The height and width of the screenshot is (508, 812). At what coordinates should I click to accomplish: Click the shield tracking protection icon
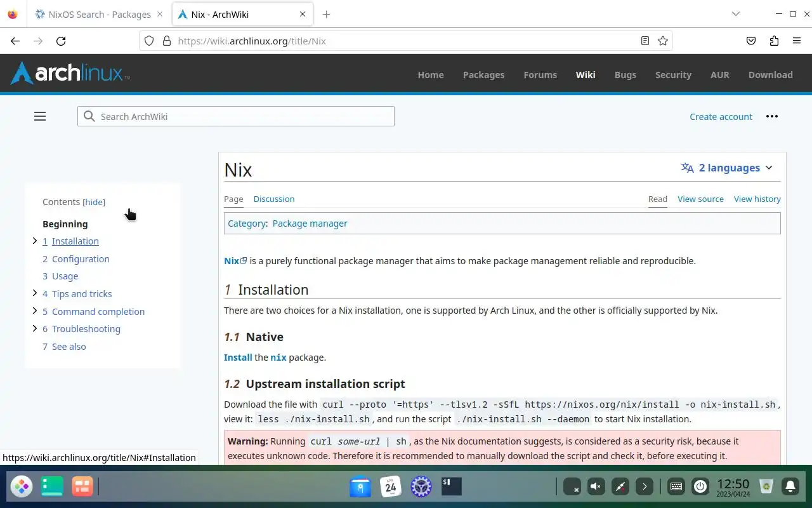149,41
